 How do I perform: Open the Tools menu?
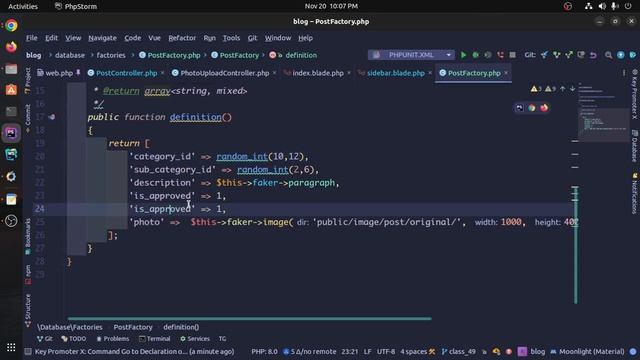click(231, 38)
